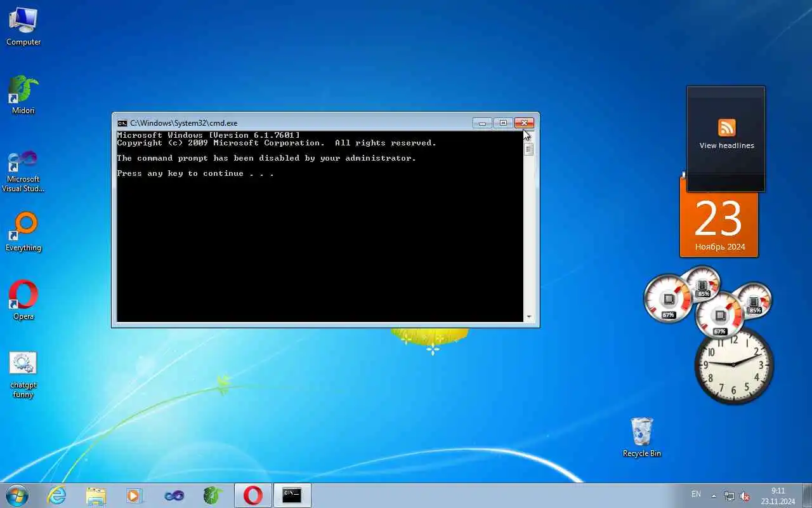Open the Windows Start menu orb
812x508 pixels.
click(x=17, y=495)
